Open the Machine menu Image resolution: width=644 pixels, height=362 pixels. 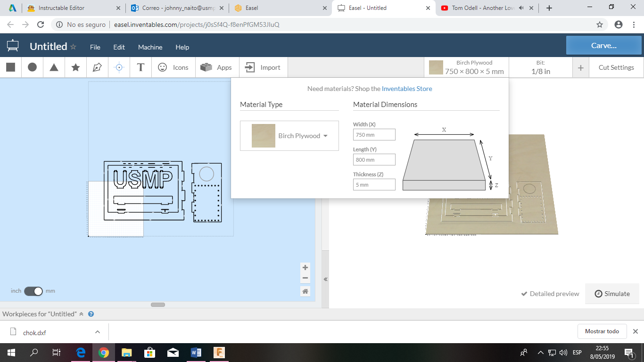pos(150,47)
